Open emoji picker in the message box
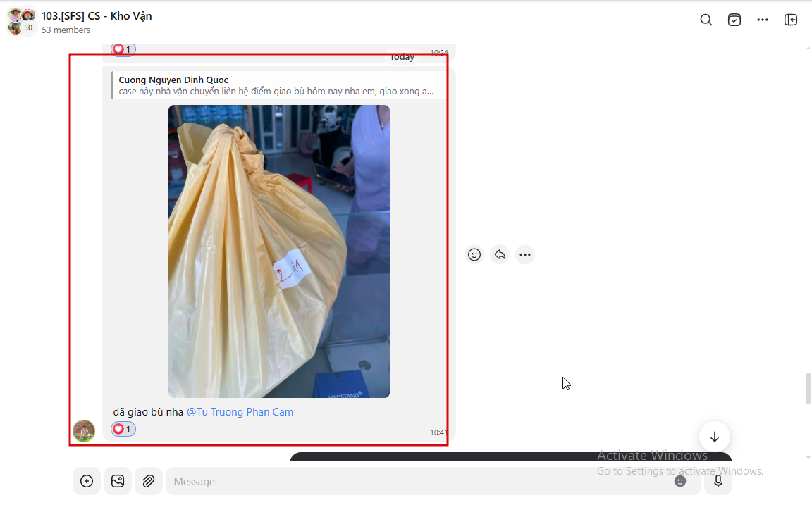Image resolution: width=812 pixels, height=505 pixels. 680,481
